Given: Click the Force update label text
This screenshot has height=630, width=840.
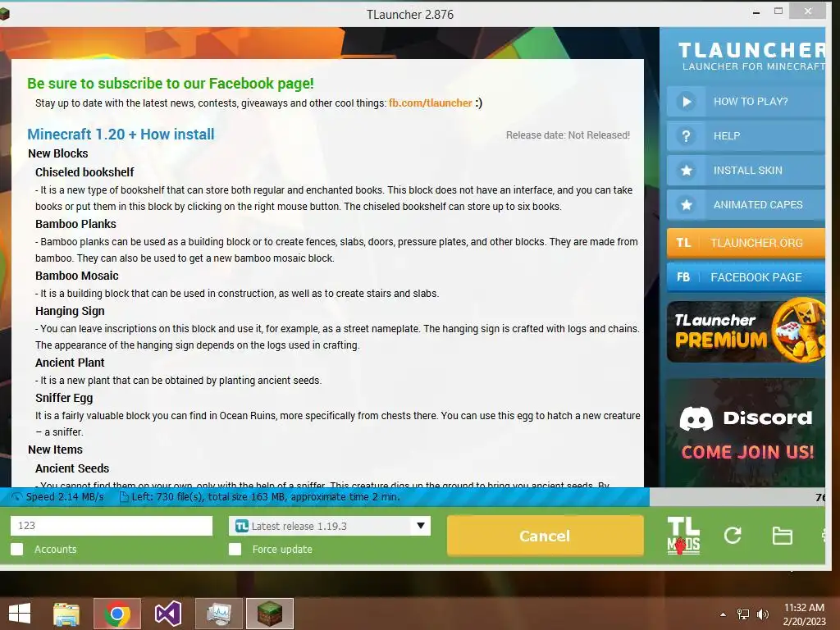Looking at the screenshot, I should point(282,549).
